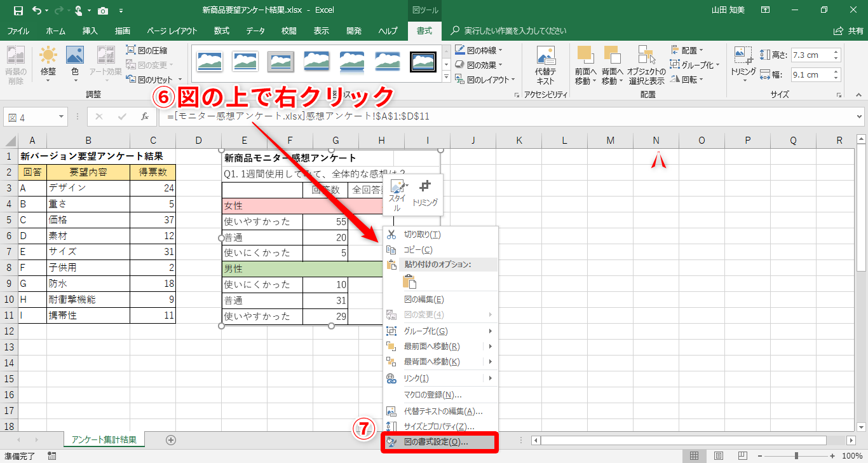Open the 色 color adjustment tool
The image size is (868, 463).
click(x=75, y=65)
